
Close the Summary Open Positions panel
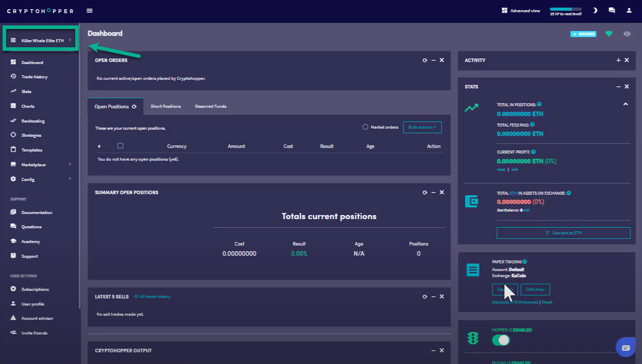442,193
